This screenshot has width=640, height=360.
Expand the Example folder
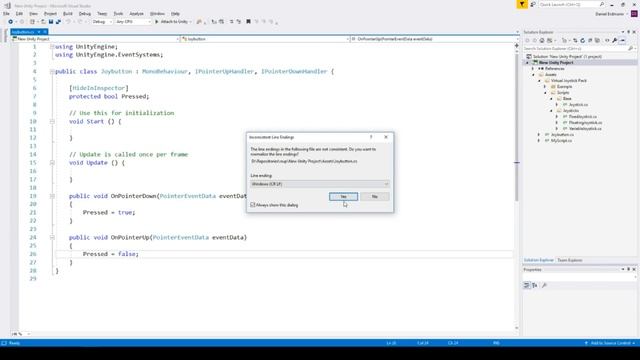(x=545, y=87)
